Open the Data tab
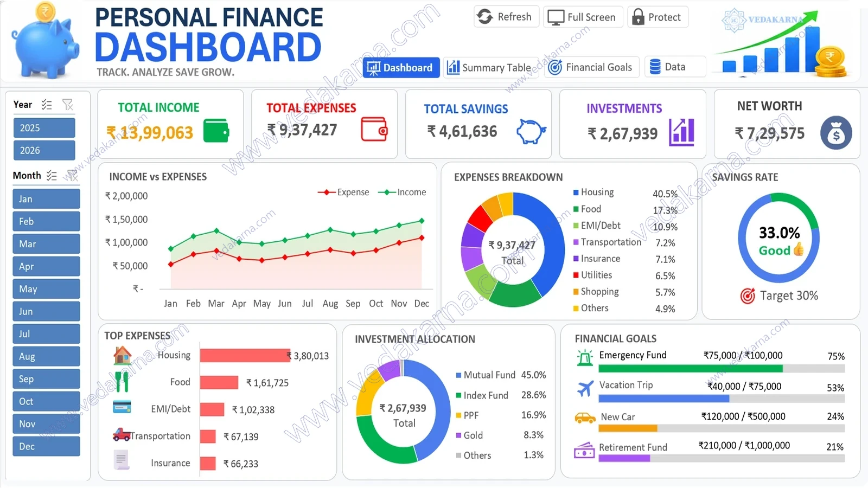 [674, 67]
